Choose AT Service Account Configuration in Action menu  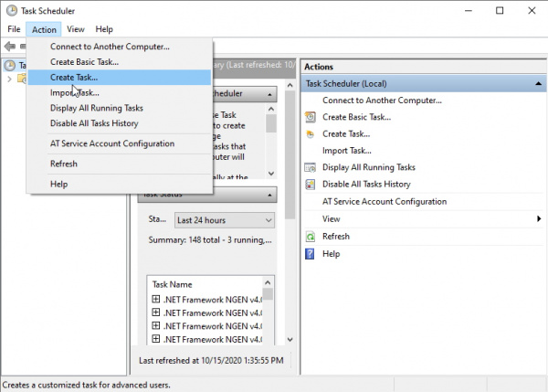point(120,143)
